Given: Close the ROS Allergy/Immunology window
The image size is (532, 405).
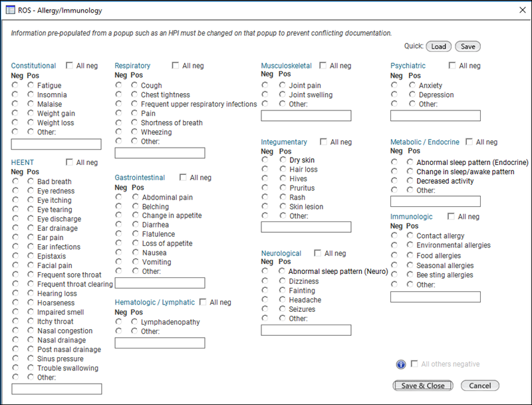Looking at the screenshot, I should (x=523, y=10).
